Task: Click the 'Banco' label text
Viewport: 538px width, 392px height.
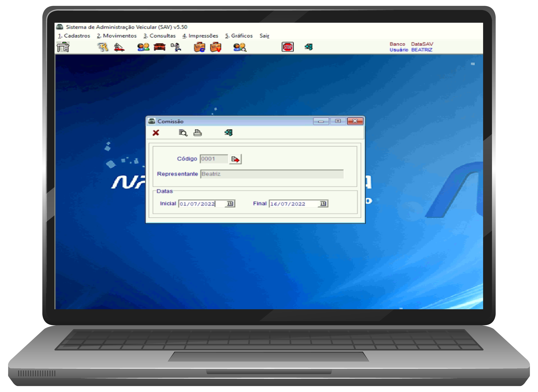Action: [397, 44]
